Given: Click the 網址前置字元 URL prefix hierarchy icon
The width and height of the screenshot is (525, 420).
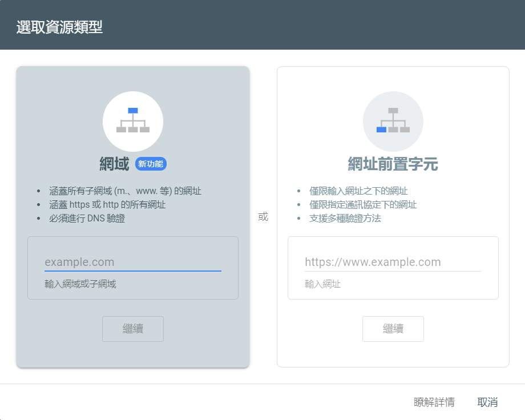Looking at the screenshot, I should (x=393, y=121).
